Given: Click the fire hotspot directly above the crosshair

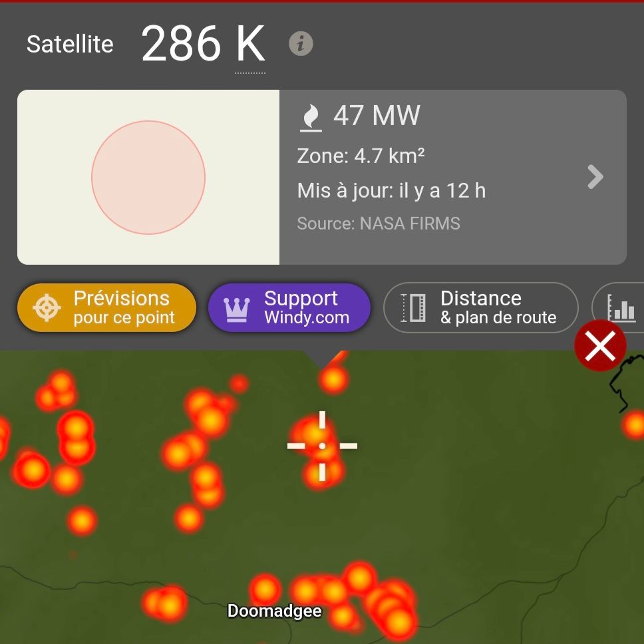Looking at the screenshot, I should pos(333,379).
